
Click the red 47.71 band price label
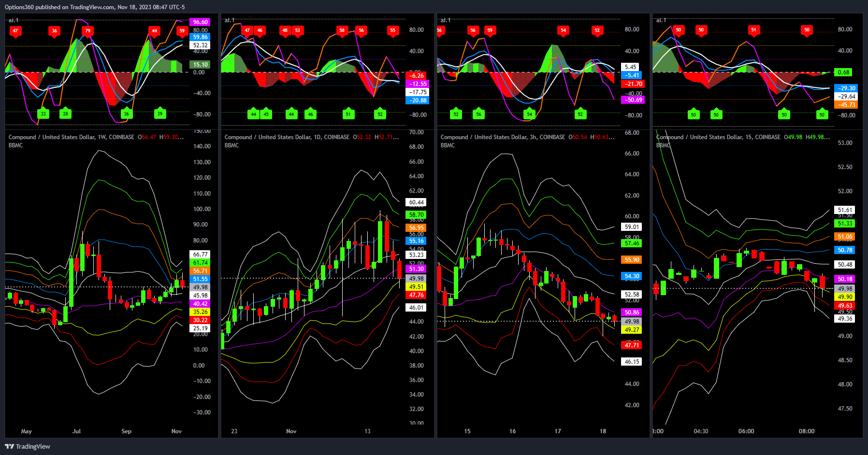coord(632,345)
